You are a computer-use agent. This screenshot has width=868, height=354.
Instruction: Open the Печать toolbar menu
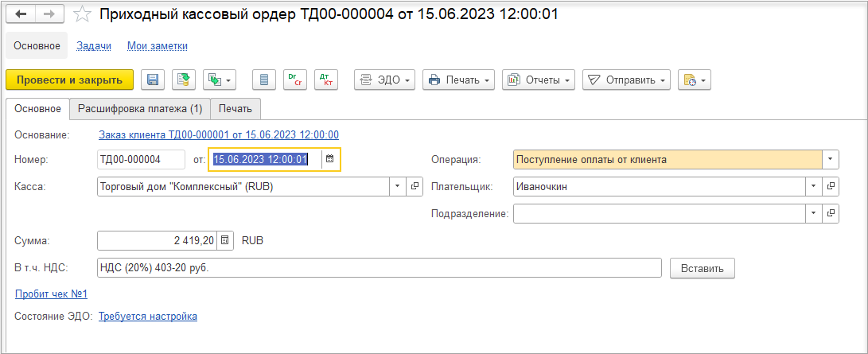tap(459, 80)
